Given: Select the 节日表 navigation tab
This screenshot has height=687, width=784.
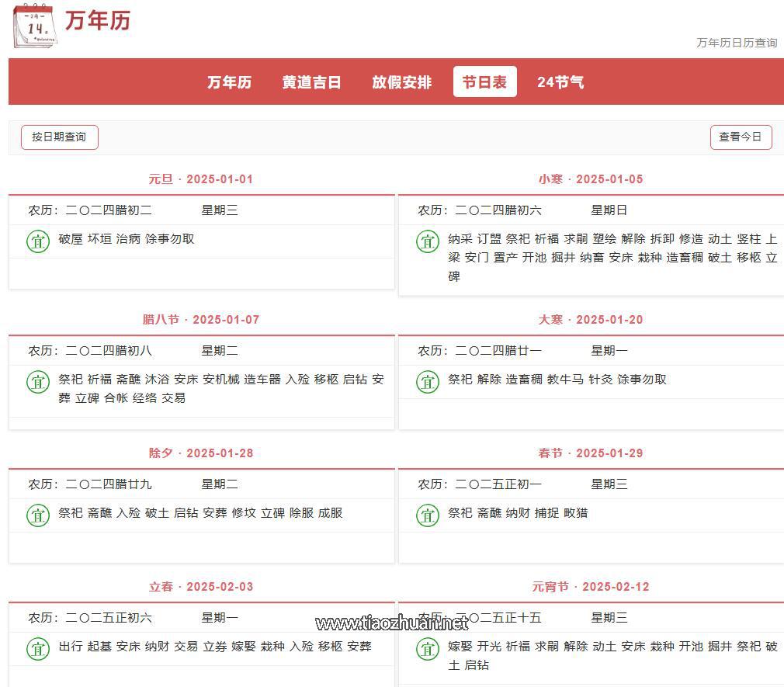Looking at the screenshot, I should [484, 82].
